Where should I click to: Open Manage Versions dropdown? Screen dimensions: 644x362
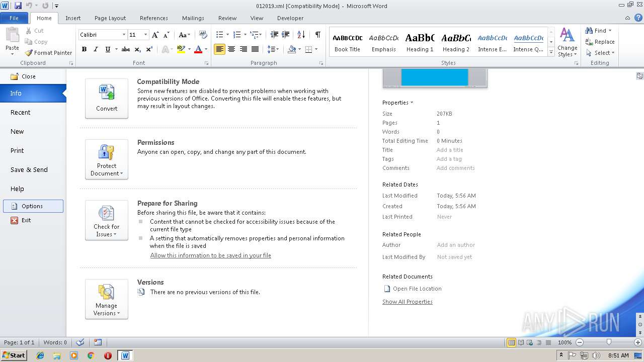(107, 299)
